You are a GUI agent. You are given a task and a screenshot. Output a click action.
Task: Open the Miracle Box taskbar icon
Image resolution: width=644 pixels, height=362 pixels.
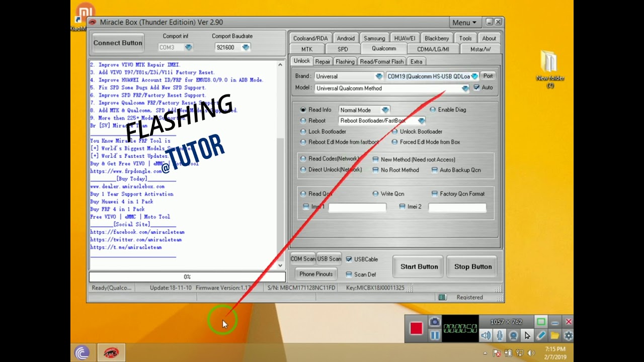click(111, 353)
